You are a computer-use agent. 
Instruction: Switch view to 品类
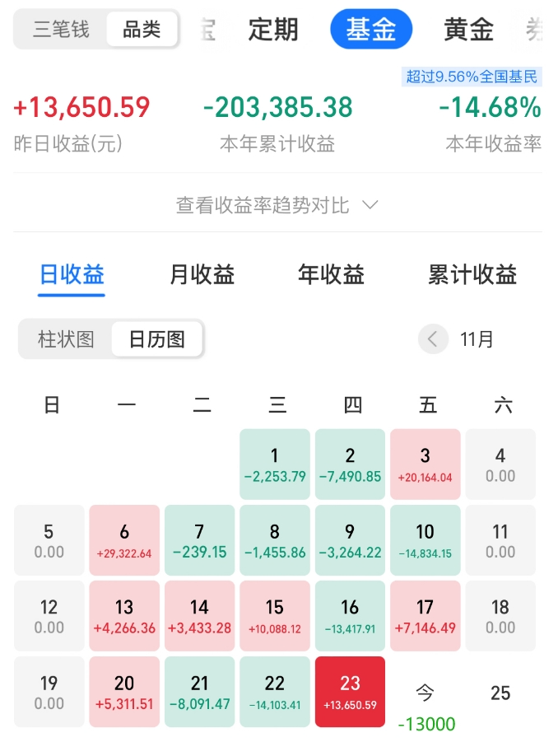(x=142, y=30)
